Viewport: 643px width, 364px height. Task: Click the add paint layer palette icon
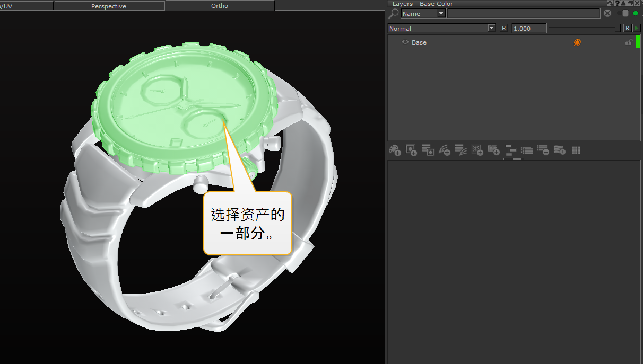[395, 150]
